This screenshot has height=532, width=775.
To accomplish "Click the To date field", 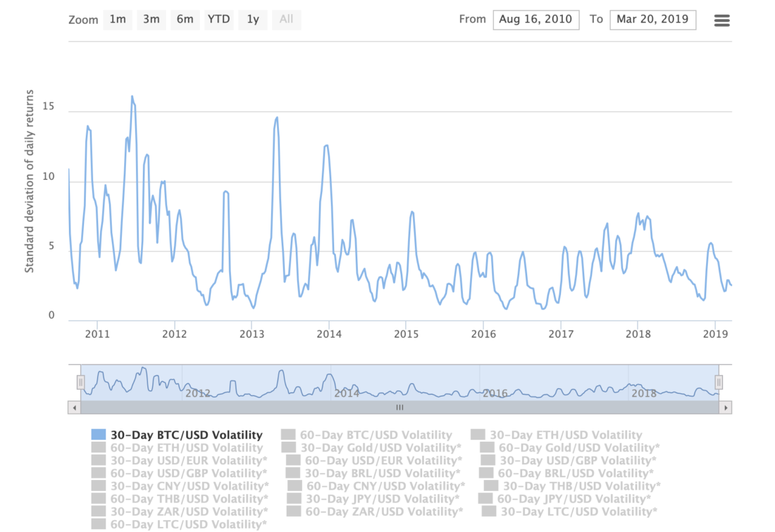I will coord(653,20).
